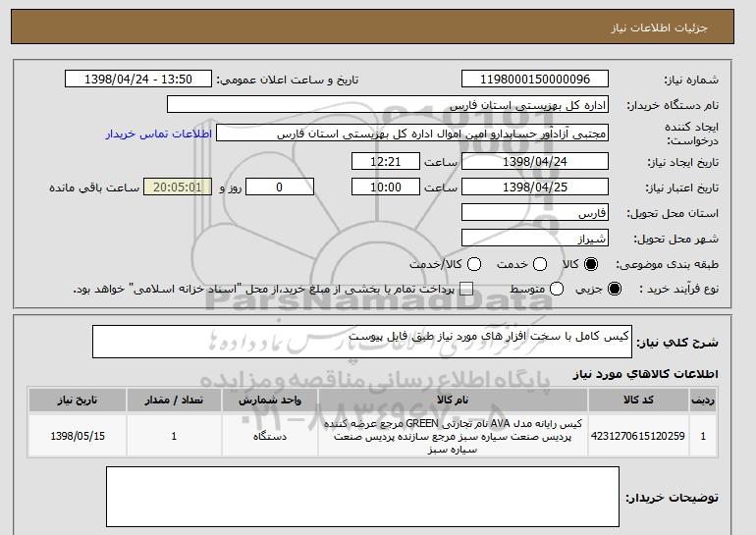The height and width of the screenshot is (535, 756).
Task: Click the need creation date 1398/04/24 field
Action: point(533,161)
